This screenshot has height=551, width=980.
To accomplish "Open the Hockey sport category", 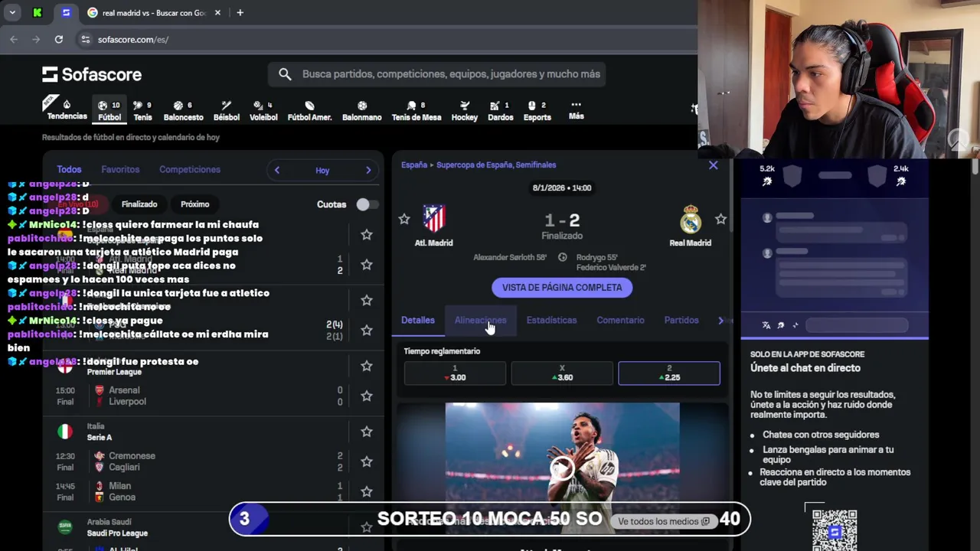I will click(x=464, y=110).
